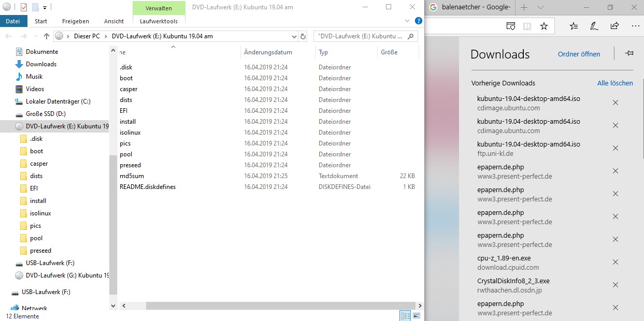Select the preseed folder in the file list
The image size is (644, 321).
[130, 165]
